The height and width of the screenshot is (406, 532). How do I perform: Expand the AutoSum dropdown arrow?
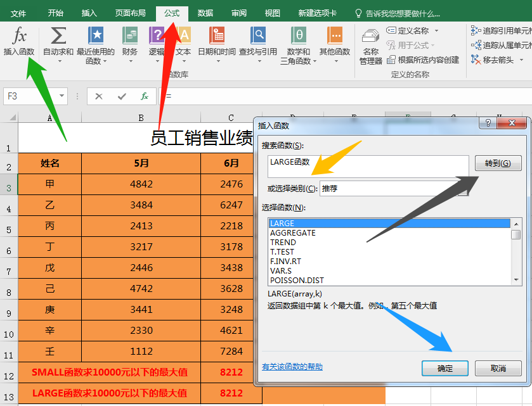[x=60, y=61]
